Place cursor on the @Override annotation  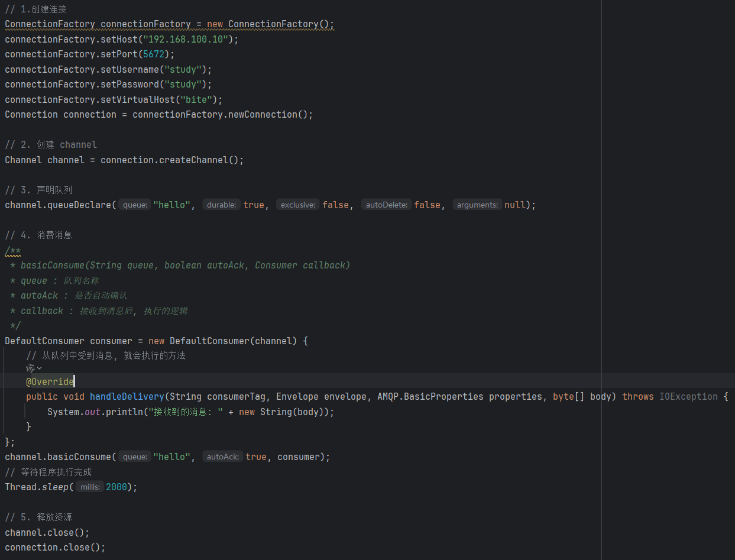50,381
